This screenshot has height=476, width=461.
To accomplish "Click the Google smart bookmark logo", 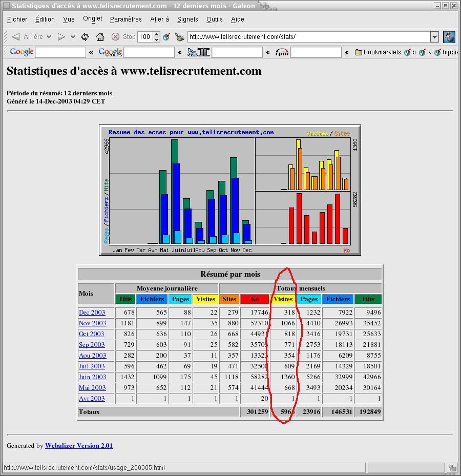I will click(x=22, y=52).
